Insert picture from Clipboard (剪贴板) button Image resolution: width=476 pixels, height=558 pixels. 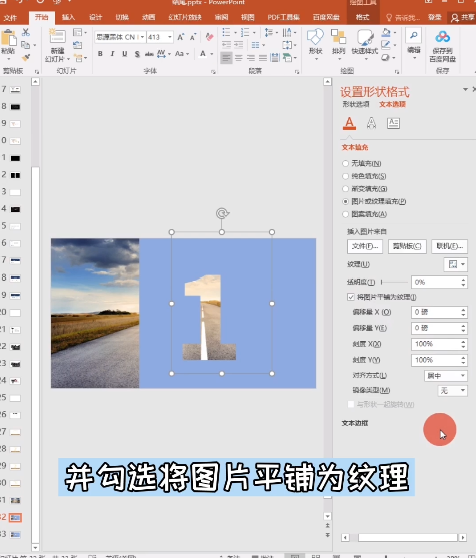[x=407, y=246]
